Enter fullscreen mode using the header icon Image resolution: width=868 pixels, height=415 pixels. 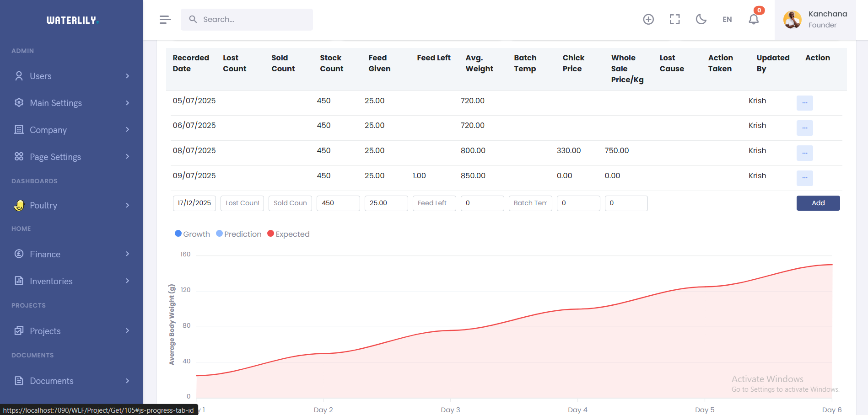[x=674, y=19]
